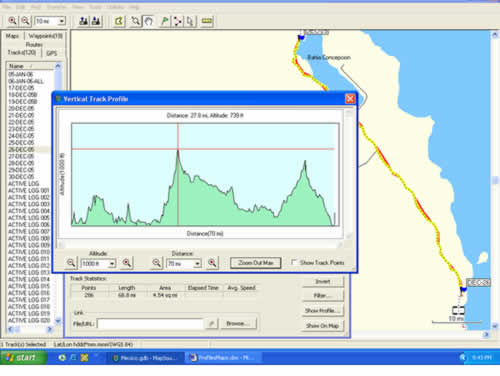The width and height of the screenshot is (500, 376).
Task: Click the zoom out magnifier in main toolbar
Action: coord(26,21)
